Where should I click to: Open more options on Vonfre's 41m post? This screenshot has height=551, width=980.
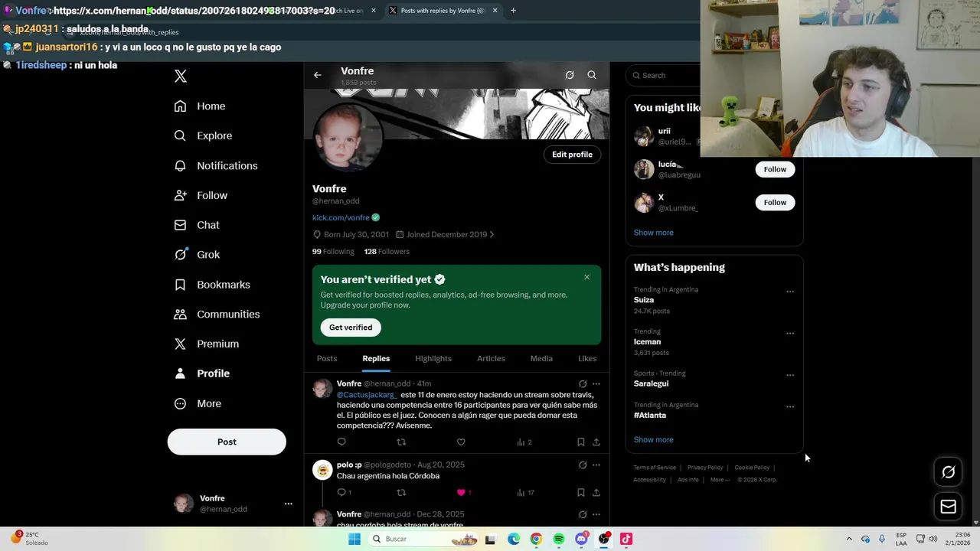tap(596, 383)
